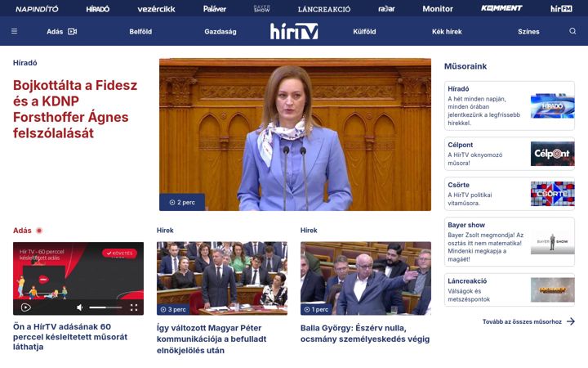Open the Magyar Péter parliament thumbnail
Viewport: 588px width, 368px height.
pos(222,278)
